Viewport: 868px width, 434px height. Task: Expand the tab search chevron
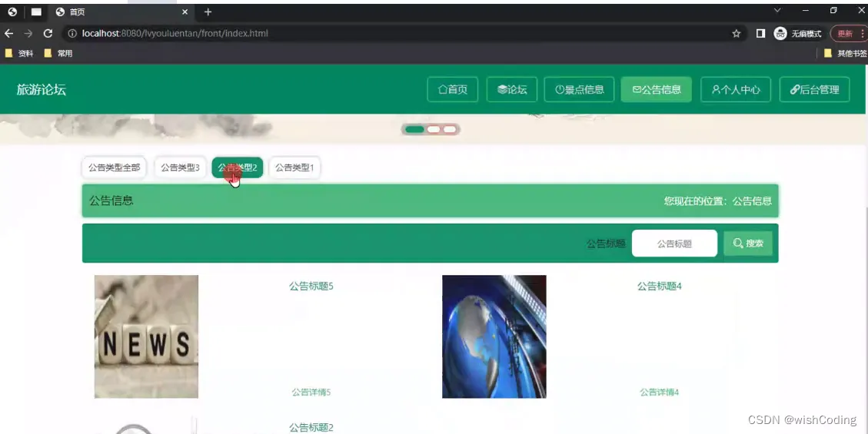[777, 11]
